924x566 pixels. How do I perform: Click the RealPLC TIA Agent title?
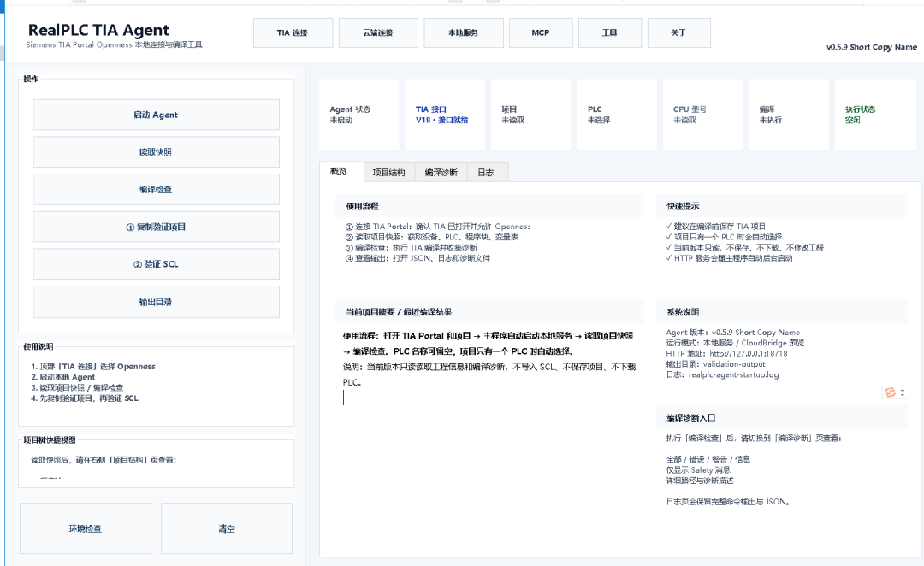pos(98,30)
